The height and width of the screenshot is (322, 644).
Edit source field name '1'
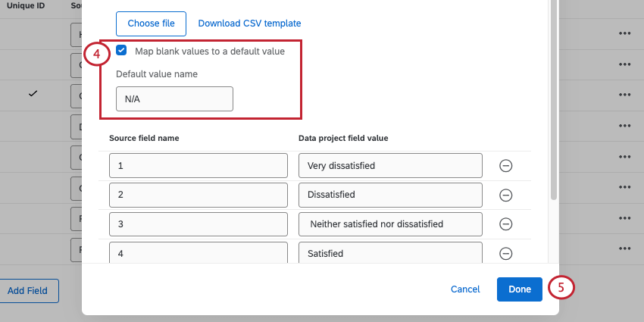click(x=199, y=165)
